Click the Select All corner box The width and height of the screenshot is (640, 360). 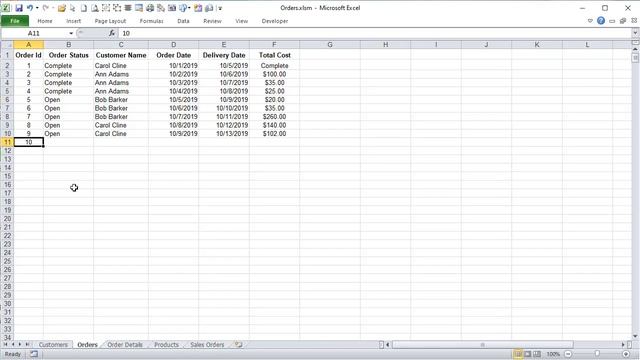(7, 44)
